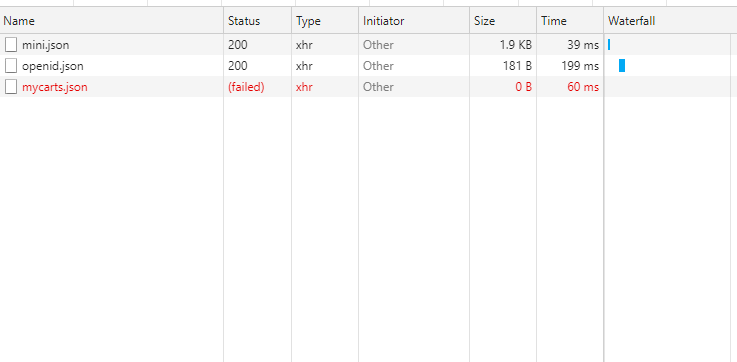
Task: Click the file icon beside mini.json
Action: click(11, 45)
